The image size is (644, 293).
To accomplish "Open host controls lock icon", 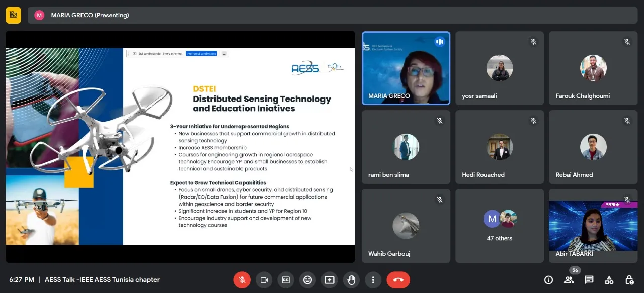I will [629, 280].
